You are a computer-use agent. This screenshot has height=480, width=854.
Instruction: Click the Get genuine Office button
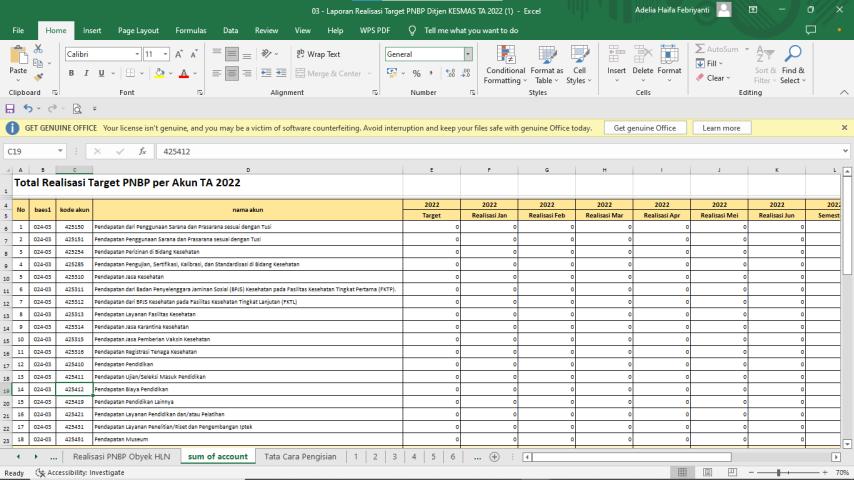645,128
